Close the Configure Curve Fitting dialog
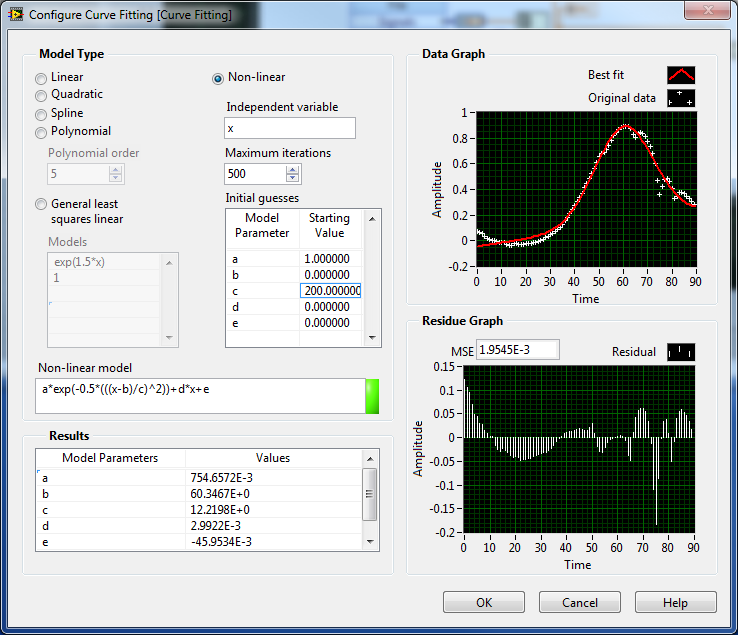The image size is (738, 635). [x=707, y=10]
